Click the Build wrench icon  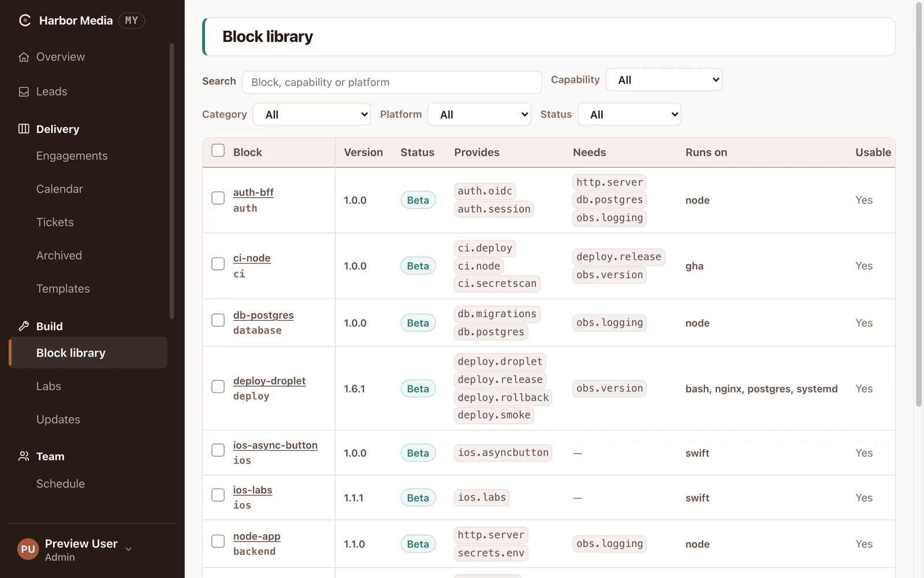click(x=24, y=326)
